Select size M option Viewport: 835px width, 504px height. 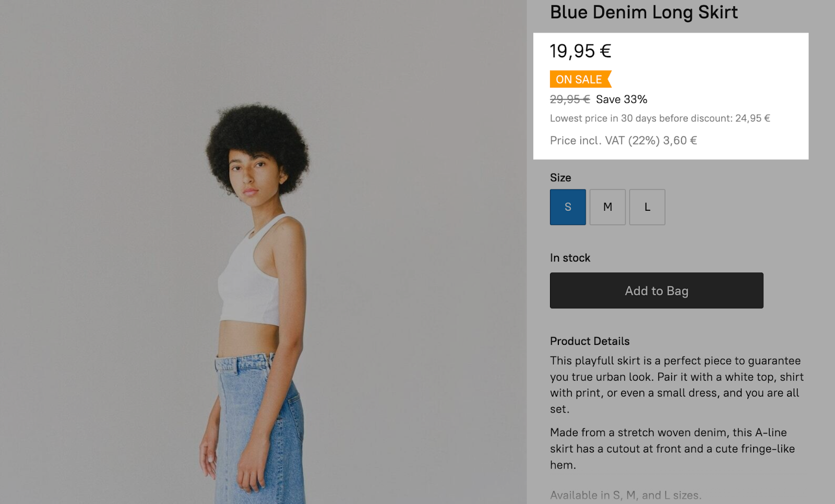click(x=607, y=207)
